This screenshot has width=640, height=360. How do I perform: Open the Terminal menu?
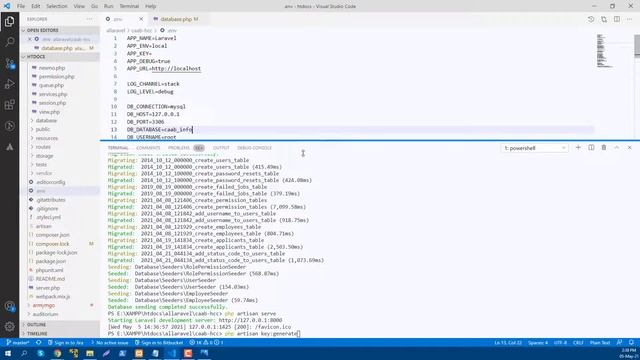(129, 6)
